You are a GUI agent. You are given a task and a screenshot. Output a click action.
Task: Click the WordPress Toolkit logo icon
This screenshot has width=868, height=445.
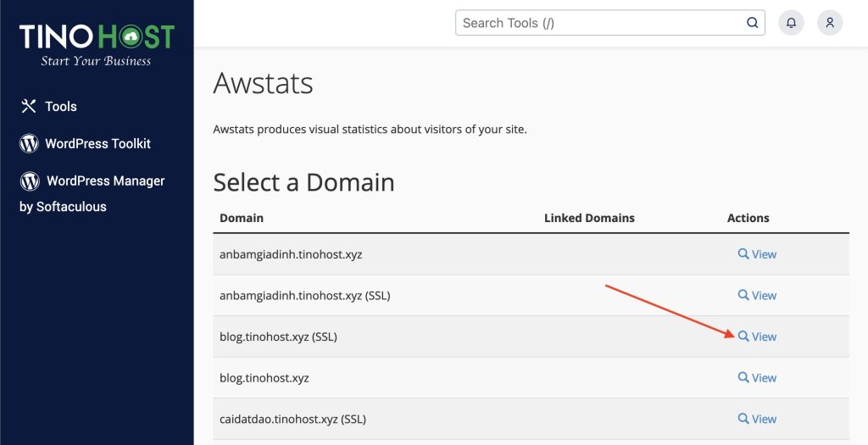[29, 143]
